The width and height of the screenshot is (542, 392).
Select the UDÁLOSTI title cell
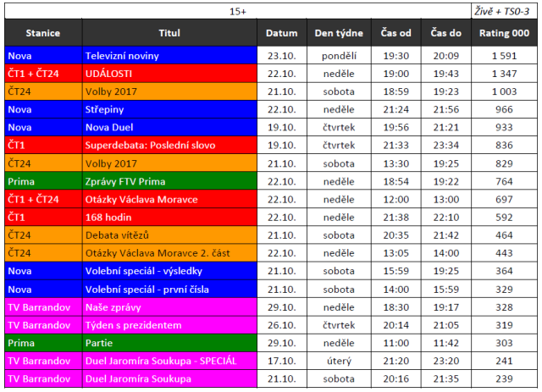[169, 74]
